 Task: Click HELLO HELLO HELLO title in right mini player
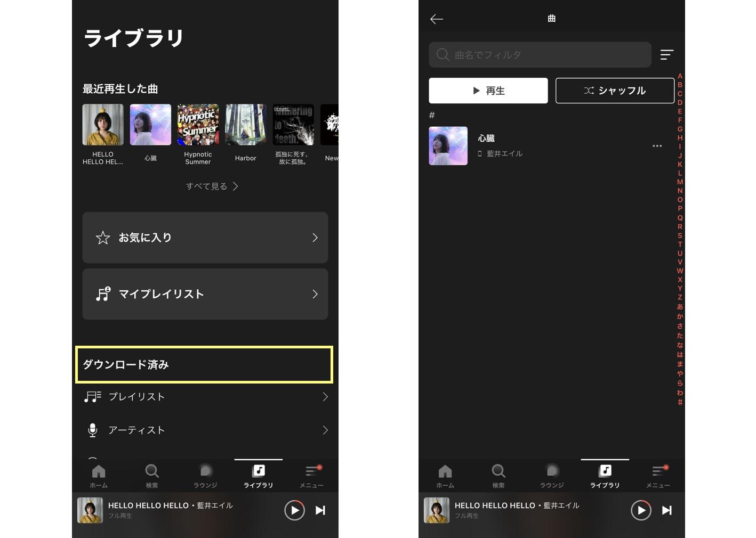pyautogui.click(x=495, y=506)
